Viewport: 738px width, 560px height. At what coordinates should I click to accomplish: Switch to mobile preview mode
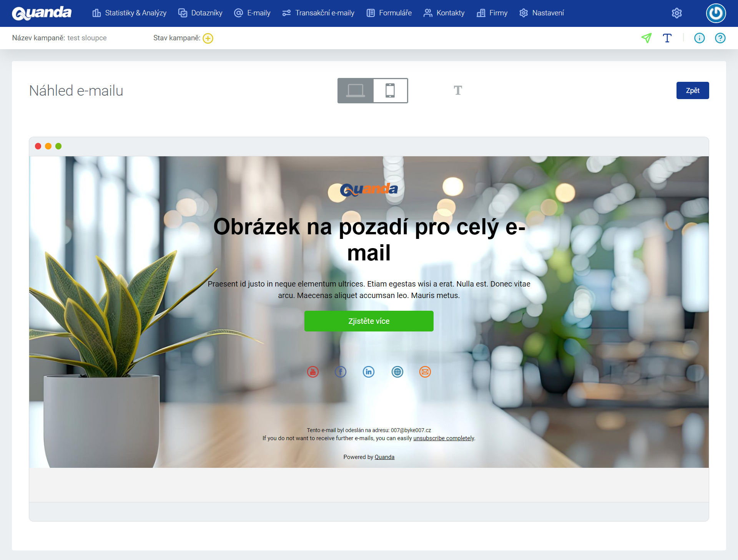390,91
